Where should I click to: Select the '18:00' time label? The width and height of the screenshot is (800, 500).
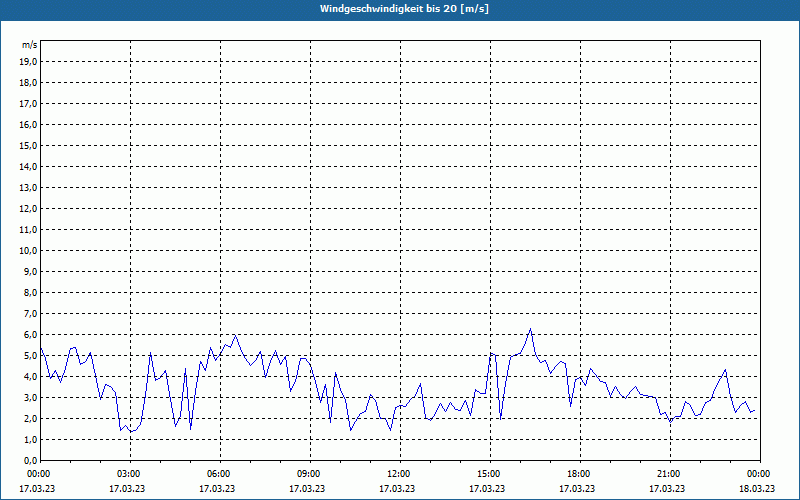coord(579,474)
